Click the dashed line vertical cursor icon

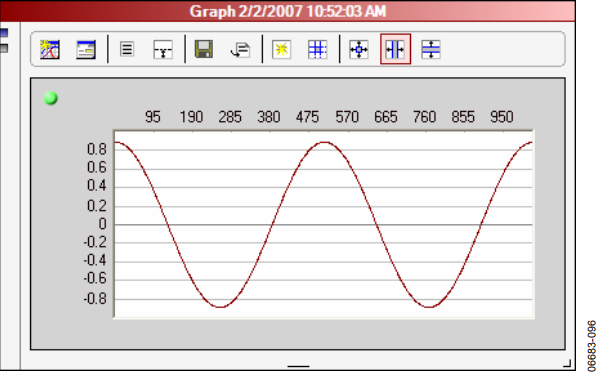point(163,49)
